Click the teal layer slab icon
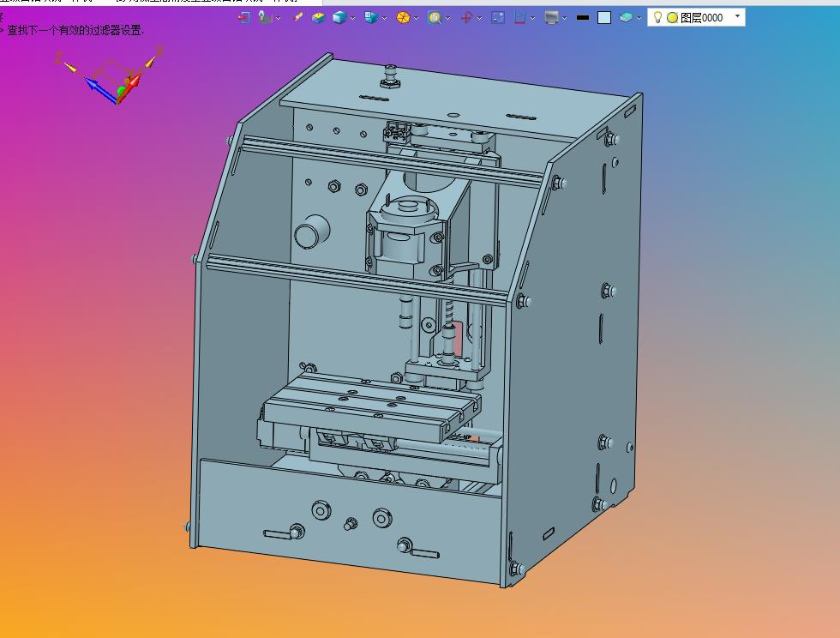This screenshot has width=840, height=638. tap(626, 18)
